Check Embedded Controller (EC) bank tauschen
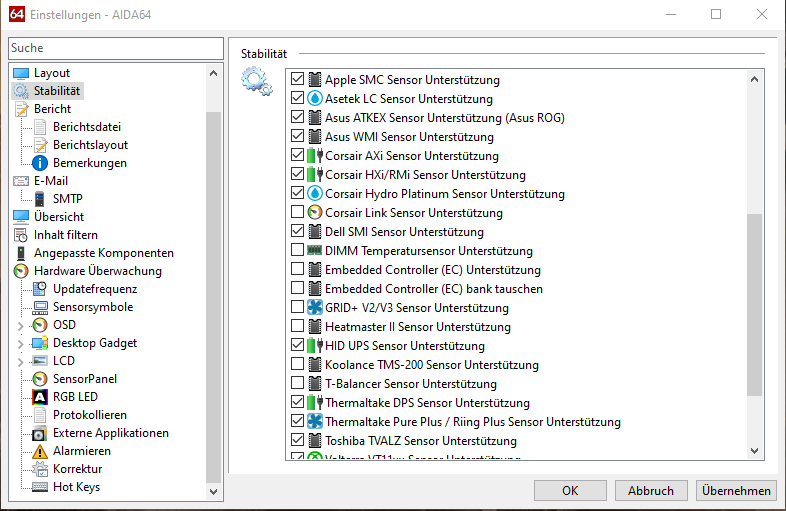Viewport: 786px width, 511px height. (x=297, y=288)
